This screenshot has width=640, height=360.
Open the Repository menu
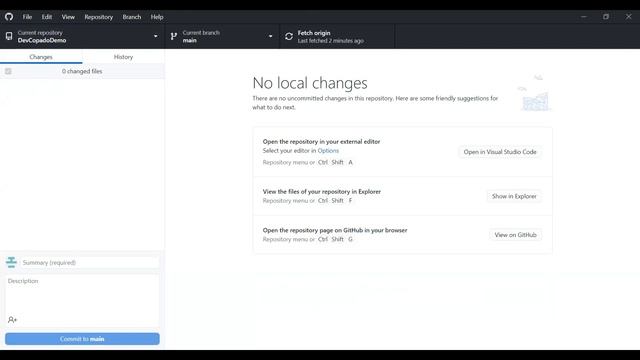98,17
